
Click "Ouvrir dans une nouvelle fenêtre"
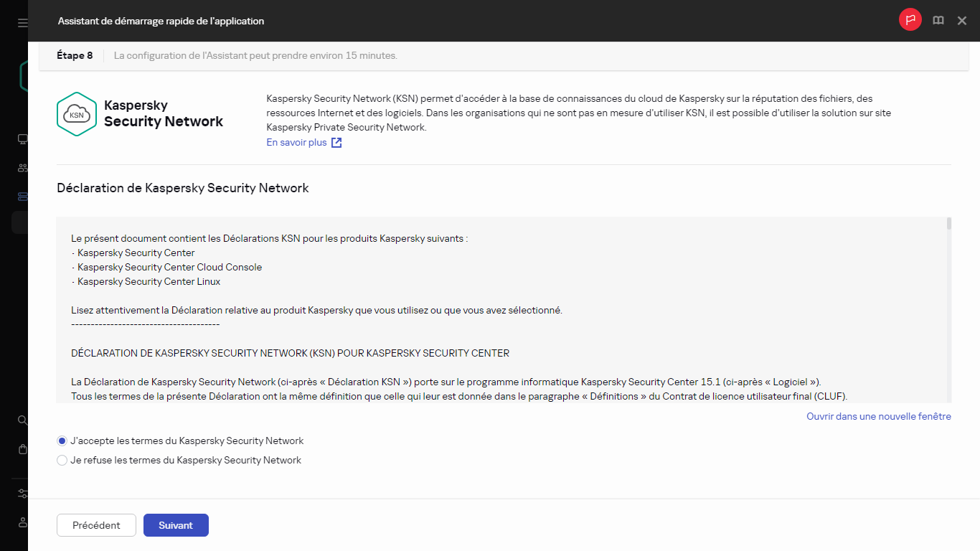click(878, 416)
